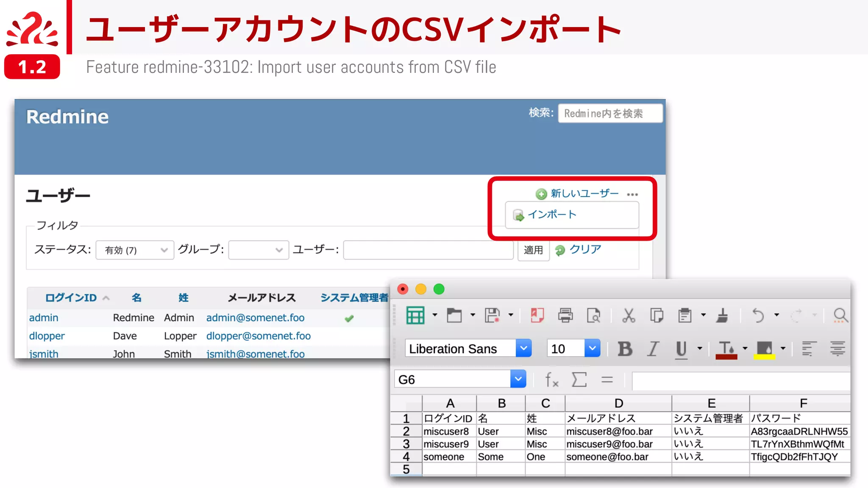Open undo history dropdown arrow
This screenshot has height=488, width=868.
pyautogui.click(x=776, y=315)
